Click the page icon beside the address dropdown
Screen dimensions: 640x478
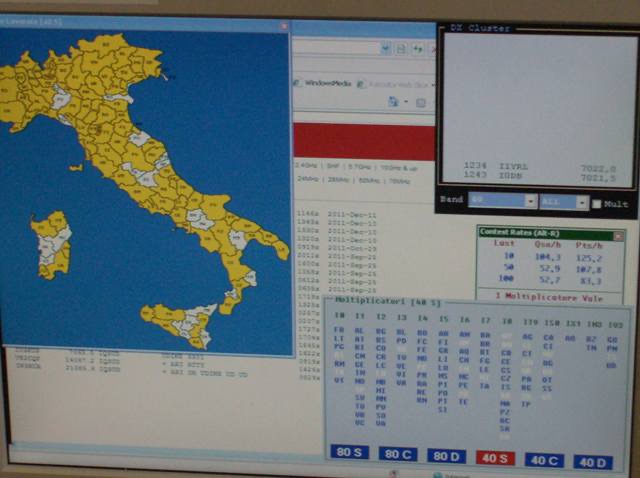tap(401, 49)
